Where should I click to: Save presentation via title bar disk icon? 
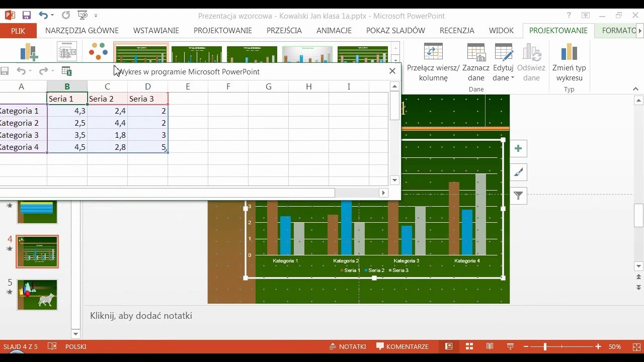(x=27, y=16)
